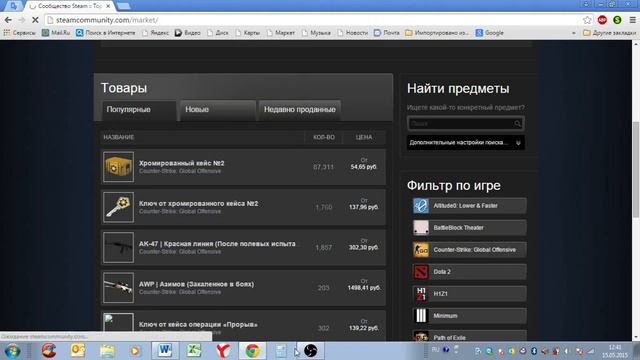This screenshot has width=640, height=360.
Task: Click the Dota 2 game icon
Action: 421,272
